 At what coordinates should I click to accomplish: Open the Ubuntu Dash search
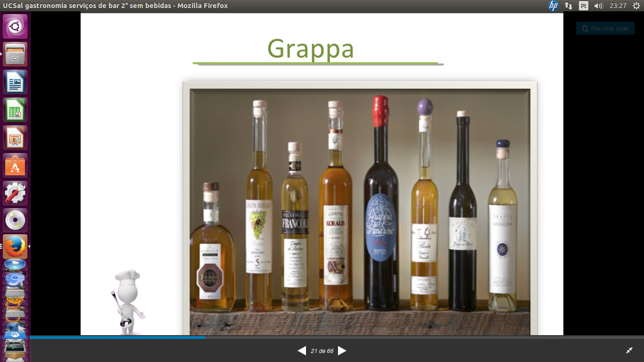pyautogui.click(x=15, y=26)
